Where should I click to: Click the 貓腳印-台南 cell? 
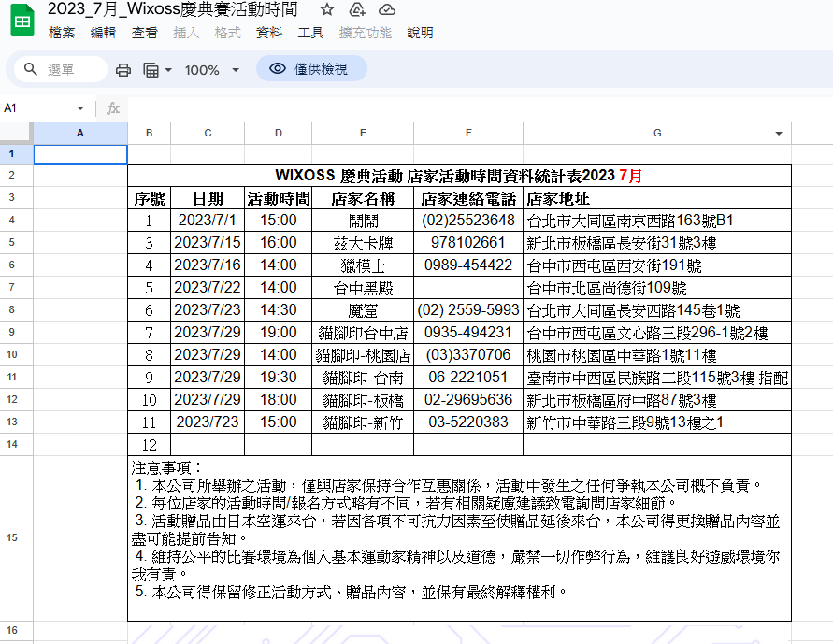[363, 378]
